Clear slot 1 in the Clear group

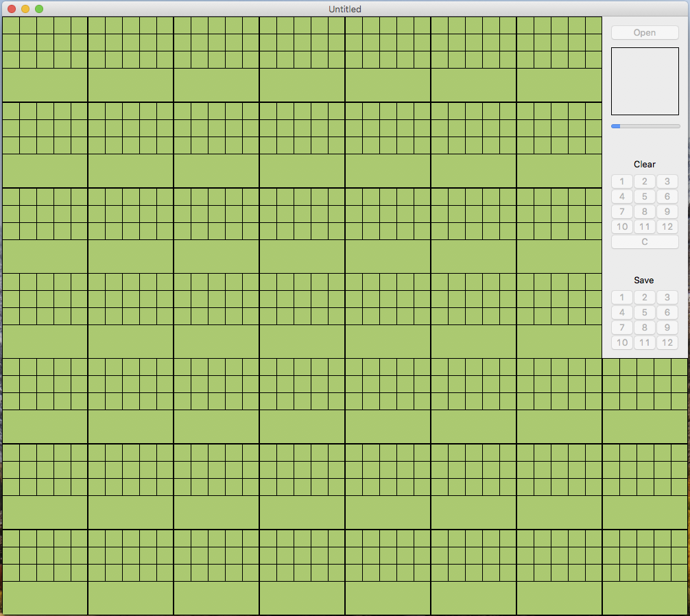[622, 181]
